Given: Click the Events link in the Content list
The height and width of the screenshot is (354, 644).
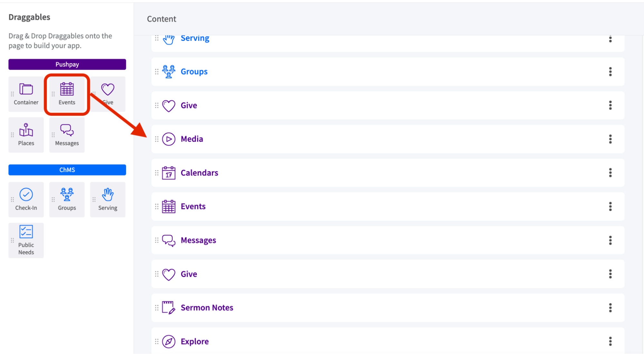Looking at the screenshot, I should (193, 206).
